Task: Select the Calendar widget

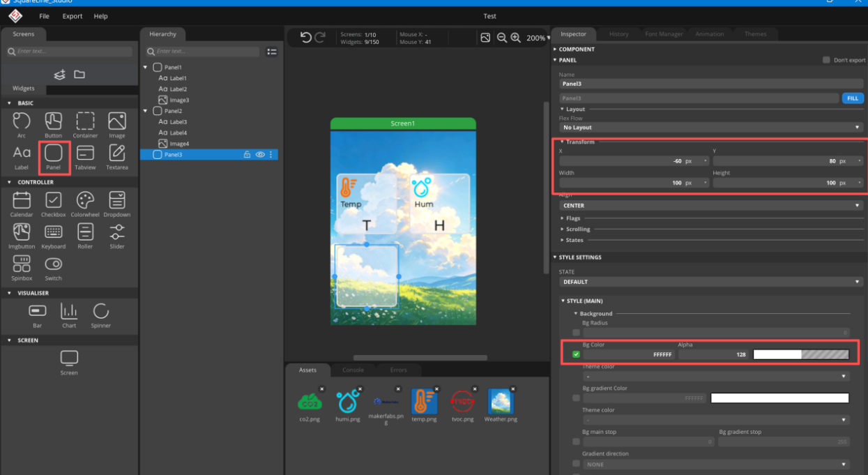Action: pos(22,204)
